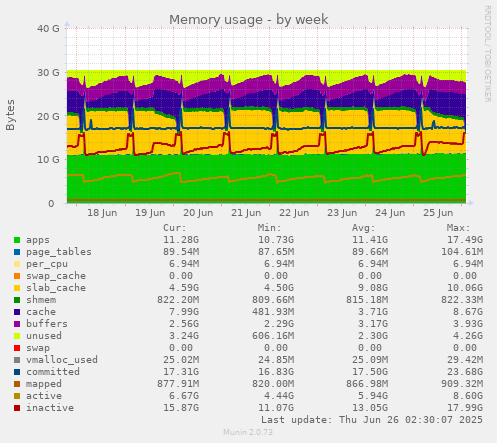497x443 pixels.
Task: Click the committed legend swatch
Action: point(17,372)
